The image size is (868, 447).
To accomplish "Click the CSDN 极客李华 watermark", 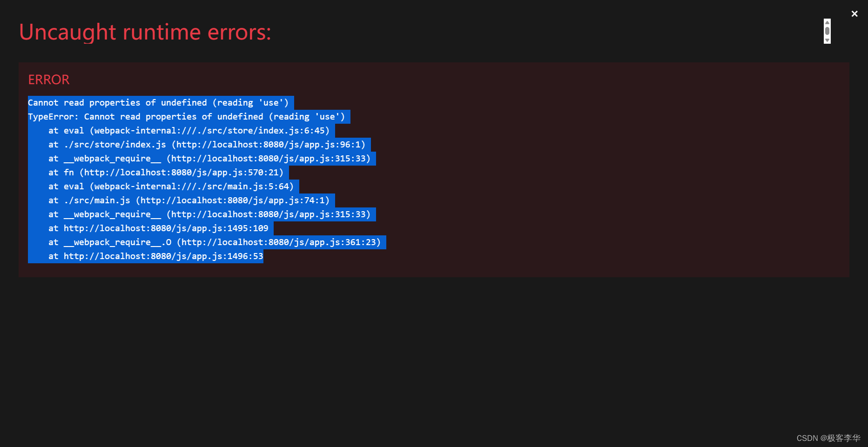I will tap(829, 437).
